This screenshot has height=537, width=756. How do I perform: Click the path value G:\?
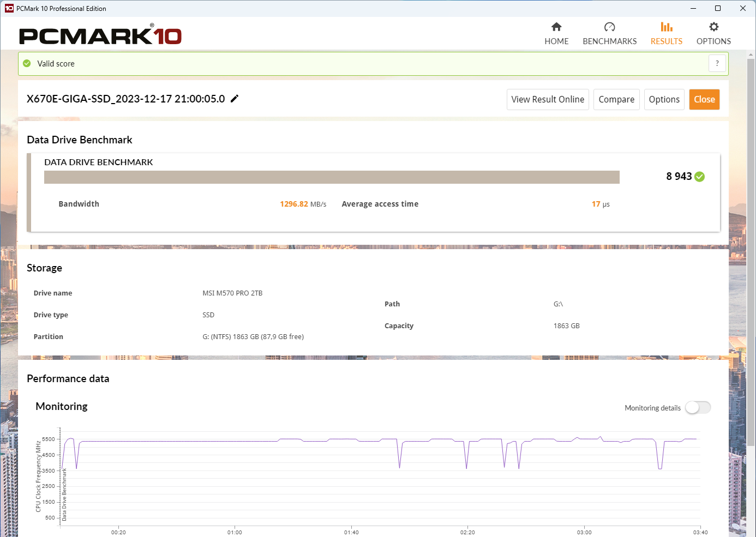(x=558, y=304)
